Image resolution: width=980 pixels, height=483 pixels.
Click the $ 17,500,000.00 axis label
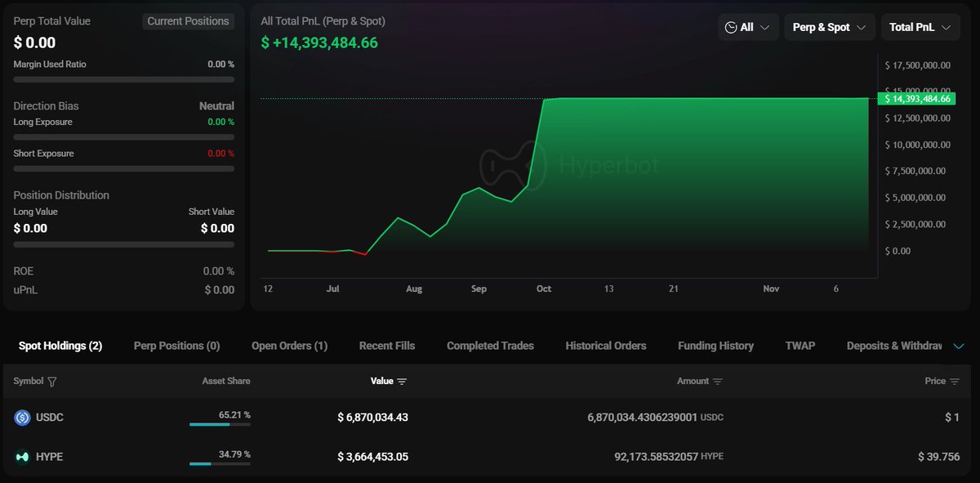pyautogui.click(x=918, y=65)
